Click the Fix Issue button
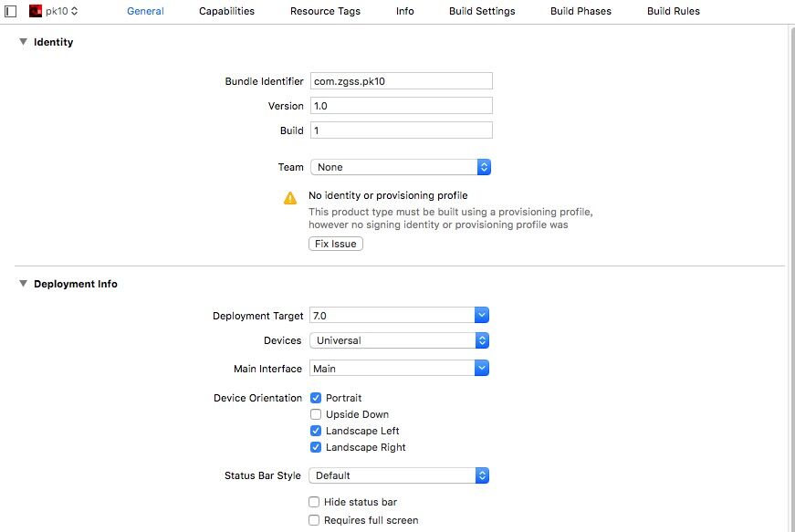The width and height of the screenshot is (795, 532). click(x=336, y=244)
